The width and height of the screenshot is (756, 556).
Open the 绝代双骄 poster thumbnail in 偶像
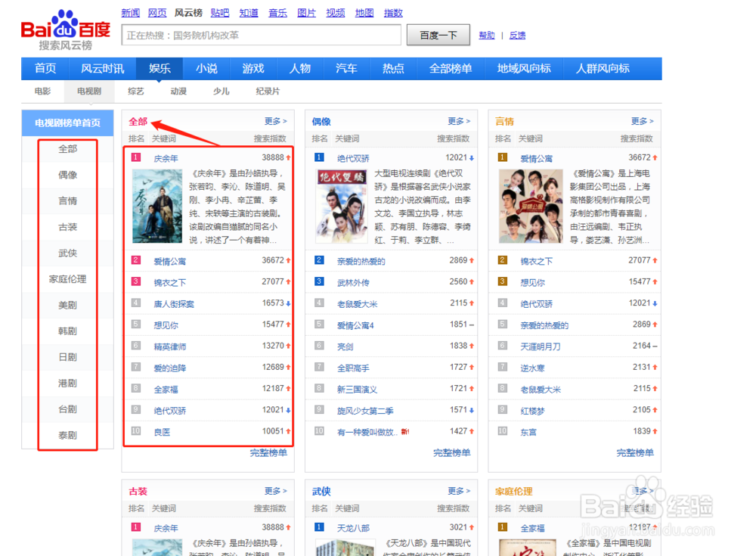[x=342, y=206]
